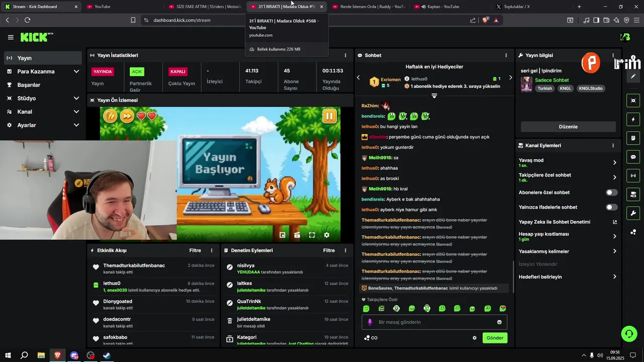Viewport: 644px width, 362px height.
Task: Open Denetim Eylemleri Filtre
Action: point(329,250)
